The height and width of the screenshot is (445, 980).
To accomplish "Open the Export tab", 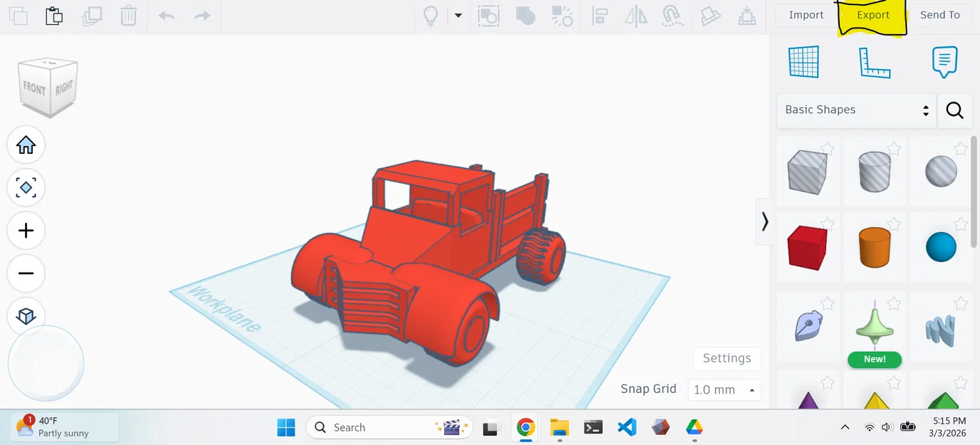I will click(873, 15).
